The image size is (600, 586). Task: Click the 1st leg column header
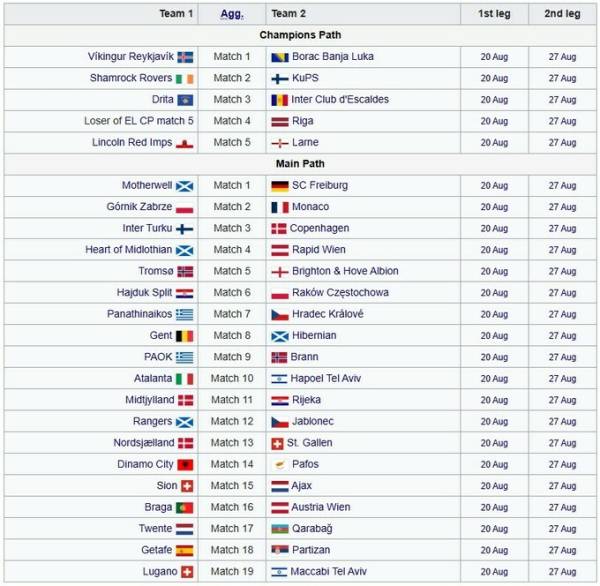(494, 14)
